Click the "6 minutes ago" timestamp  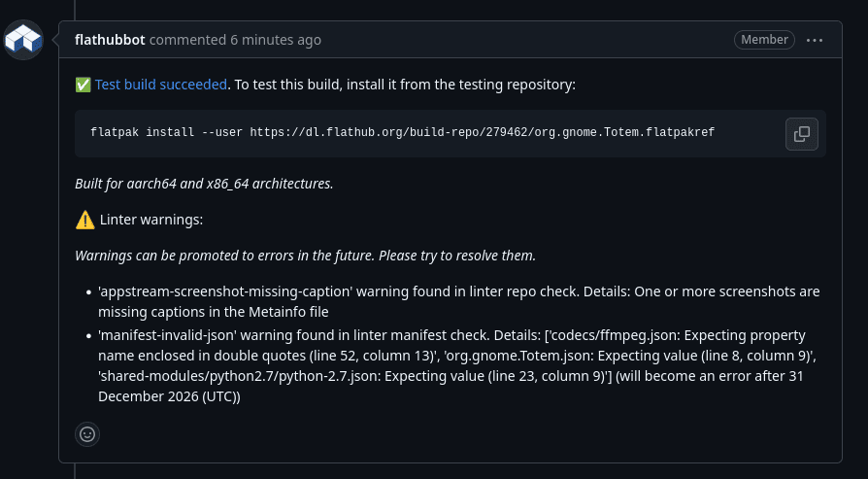(x=275, y=40)
